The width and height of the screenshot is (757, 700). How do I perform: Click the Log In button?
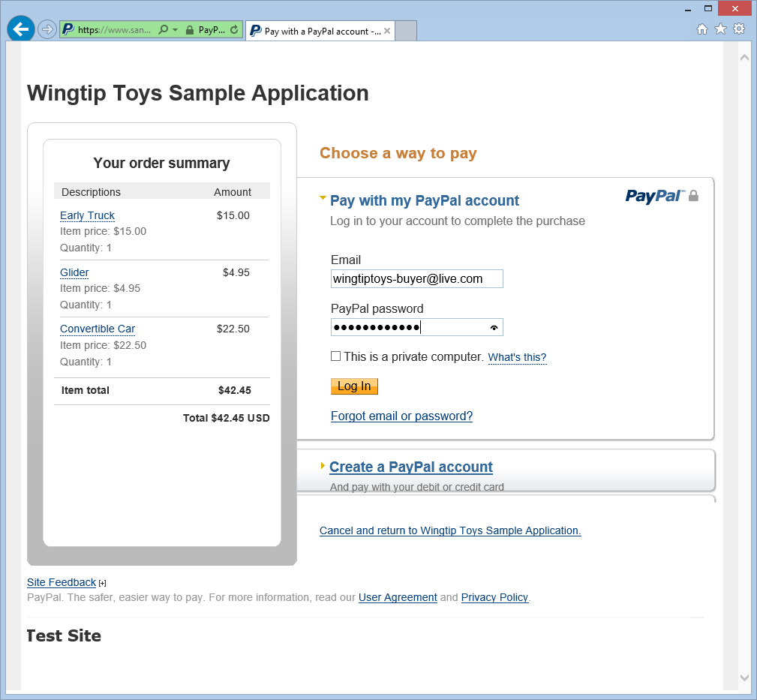pos(354,386)
